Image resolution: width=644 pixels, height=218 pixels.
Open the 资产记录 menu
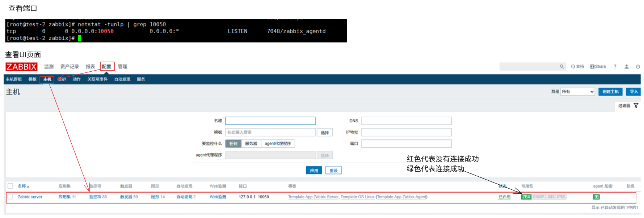pos(70,67)
